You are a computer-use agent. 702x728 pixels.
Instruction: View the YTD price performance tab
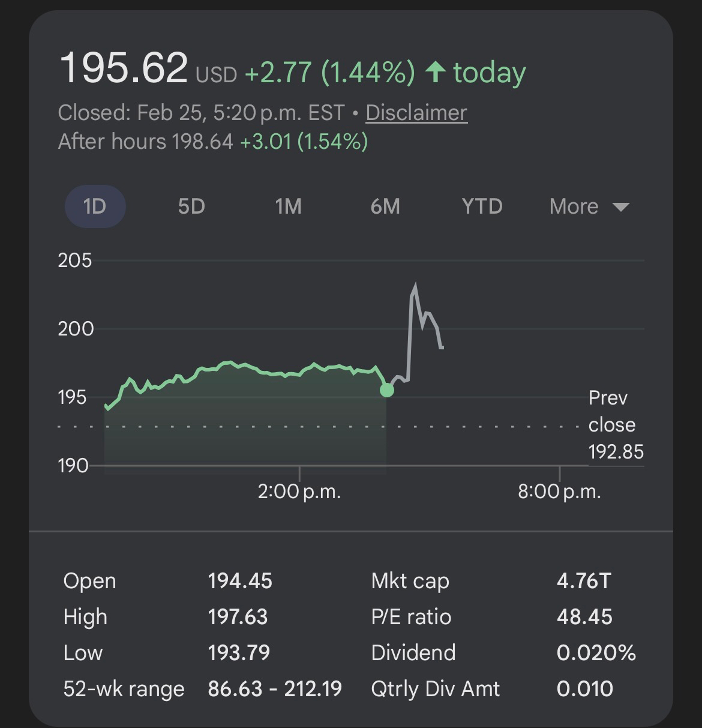click(482, 206)
